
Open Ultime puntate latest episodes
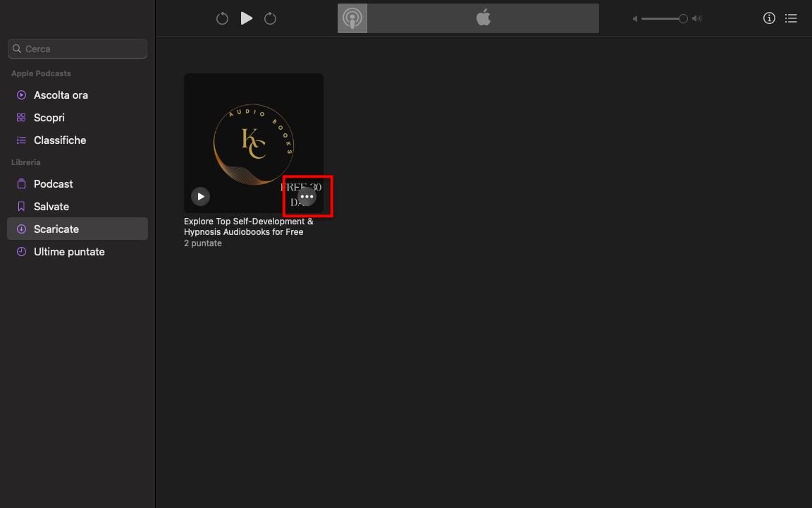pyautogui.click(x=69, y=251)
